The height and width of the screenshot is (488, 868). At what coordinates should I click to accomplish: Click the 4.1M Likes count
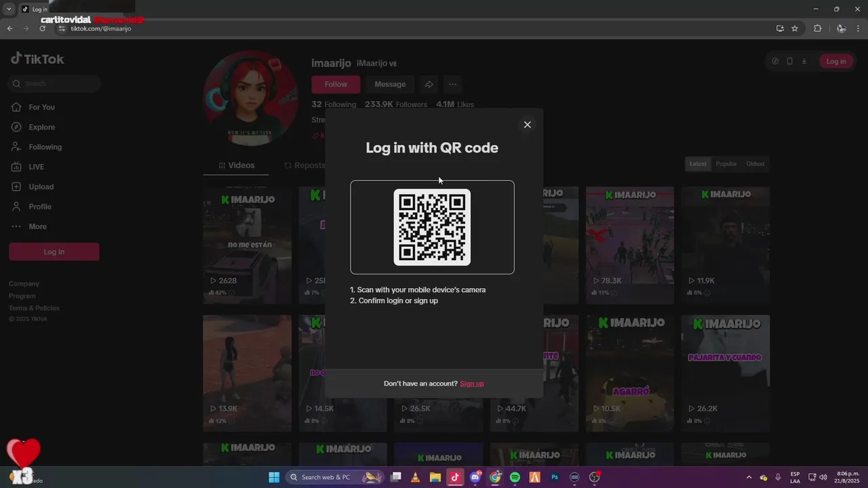455,104
